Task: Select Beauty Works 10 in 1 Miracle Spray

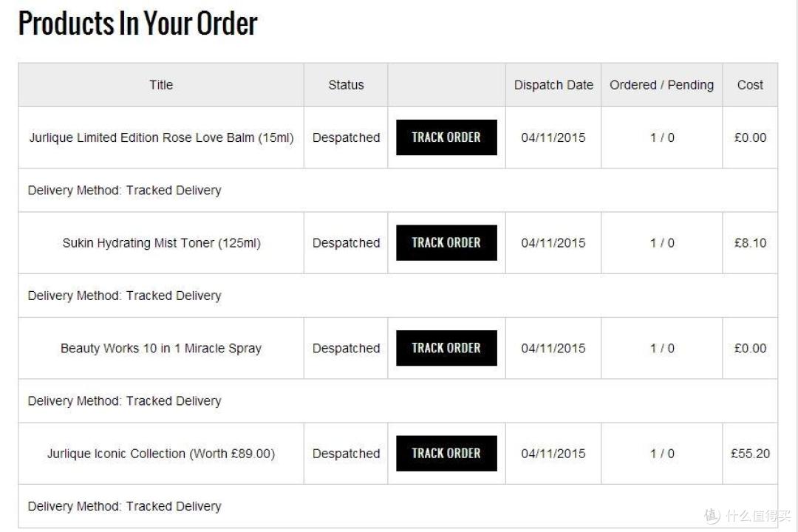Action: click(161, 348)
